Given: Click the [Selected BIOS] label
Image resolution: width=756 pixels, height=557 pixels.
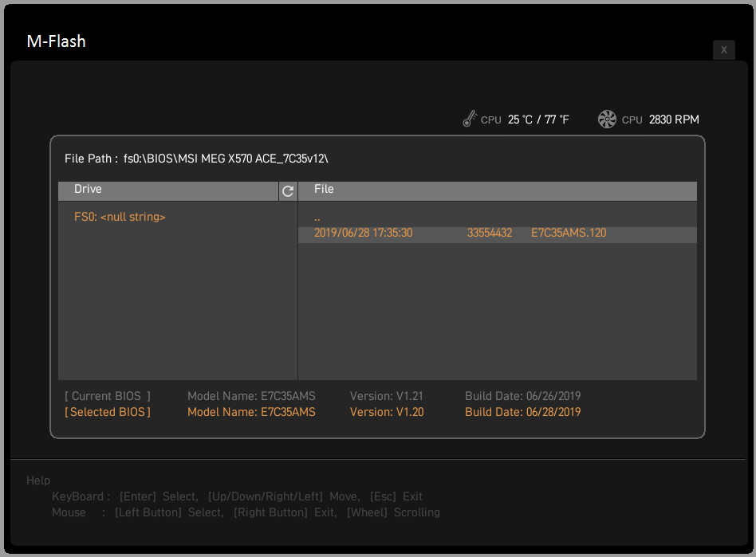Looking at the screenshot, I should [108, 412].
